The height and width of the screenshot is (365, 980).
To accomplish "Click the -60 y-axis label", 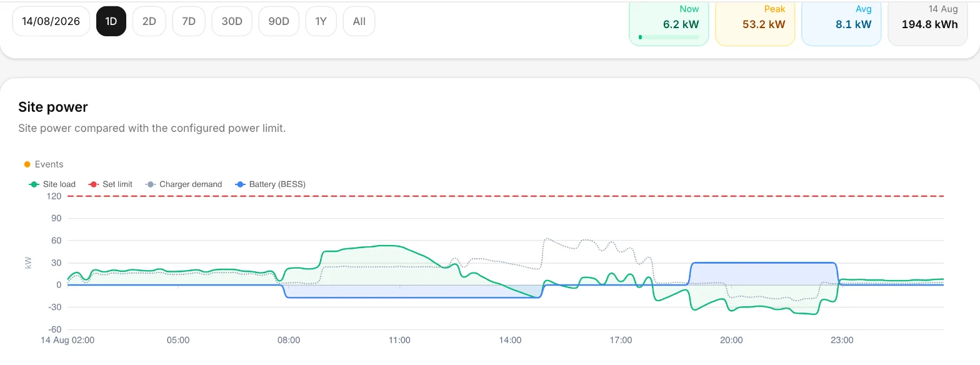I will [55, 329].
